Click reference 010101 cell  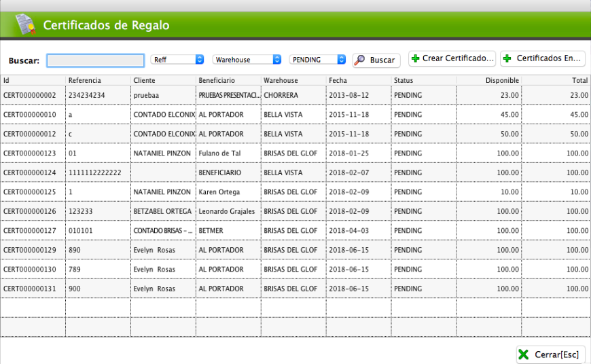pyautogui.click(x=98, y=231)
